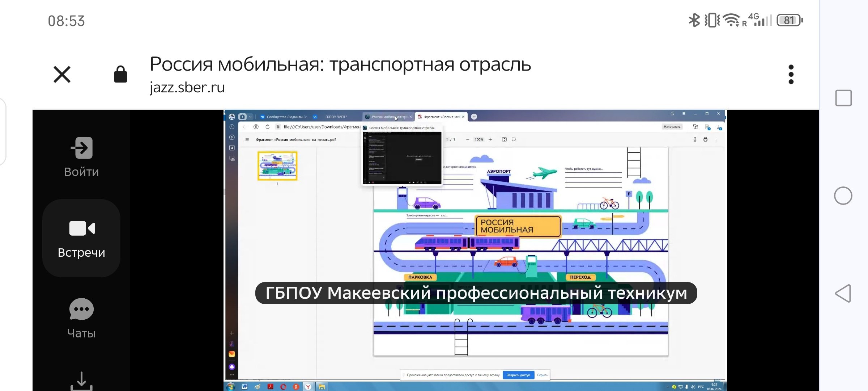This screenshot has height=391, width=868.
Task: Zoom in PDF with plus button
Action: point(490,140)
